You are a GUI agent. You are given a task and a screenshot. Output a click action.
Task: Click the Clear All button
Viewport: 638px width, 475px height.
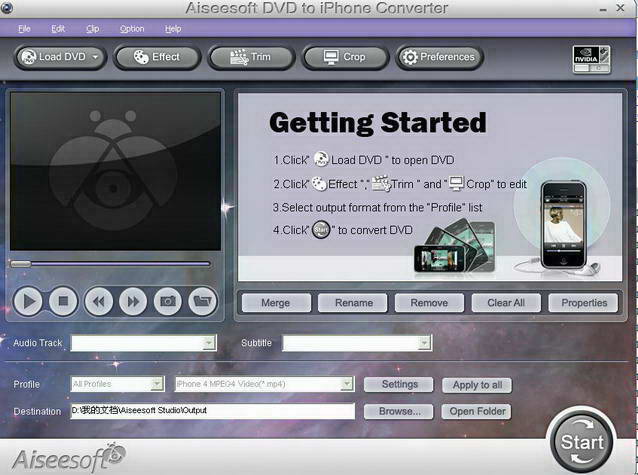[x=506, y=303]
